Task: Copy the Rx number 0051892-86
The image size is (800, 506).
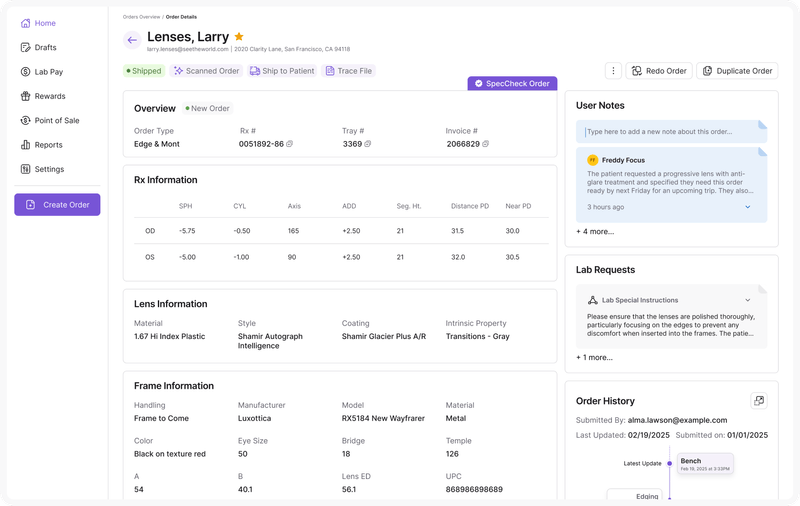Action: pyautogui.click(x=289, y=144)
